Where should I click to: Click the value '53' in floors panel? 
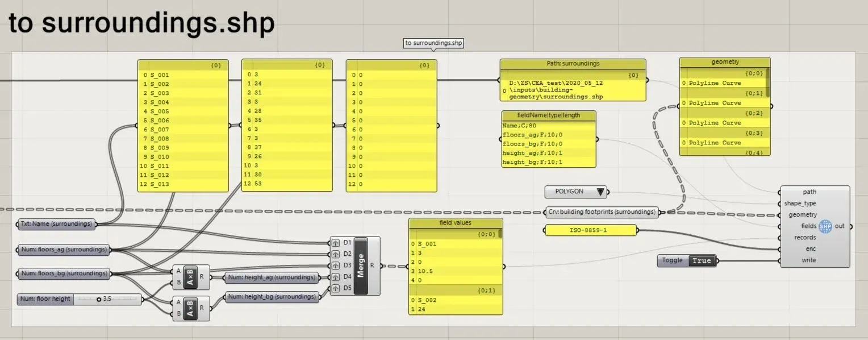(257, 184)
